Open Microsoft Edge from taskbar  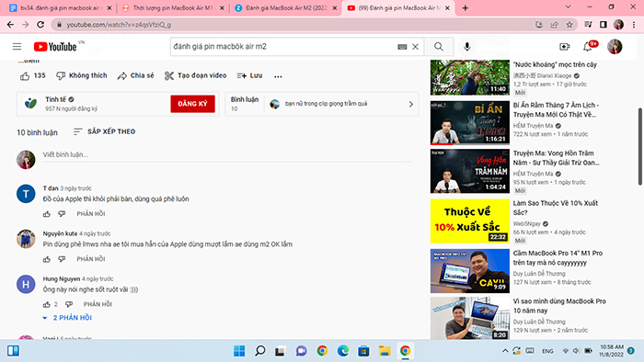(x=343, y=351)
